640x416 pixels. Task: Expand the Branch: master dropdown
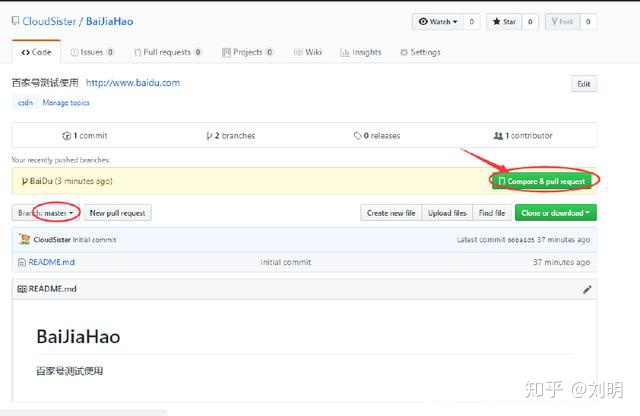(x=46, y=213)
